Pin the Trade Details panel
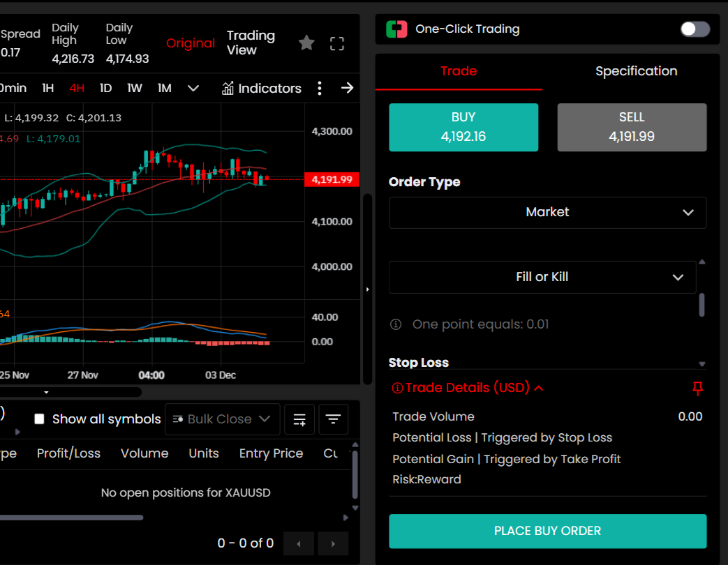This screenshot has width=728, height=565. [697, 389]
